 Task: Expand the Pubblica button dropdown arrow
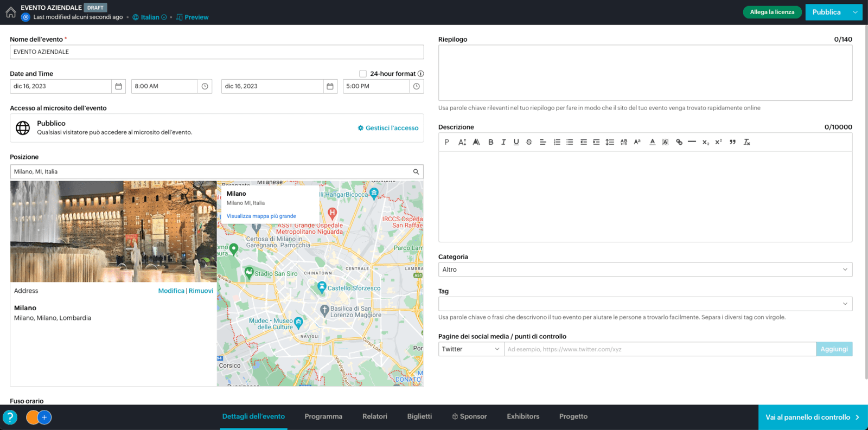pyautogui.click(x=855, y=12)
